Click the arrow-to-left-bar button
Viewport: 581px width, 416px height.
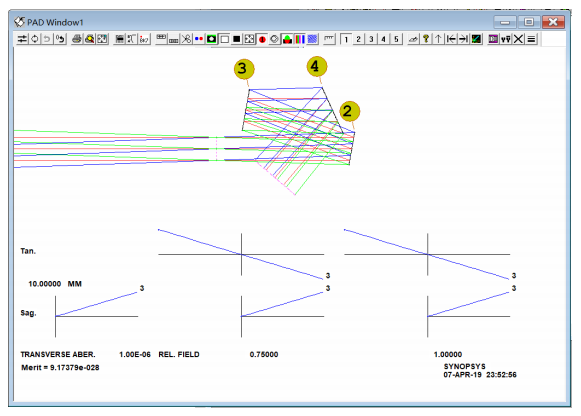(451, 39)
